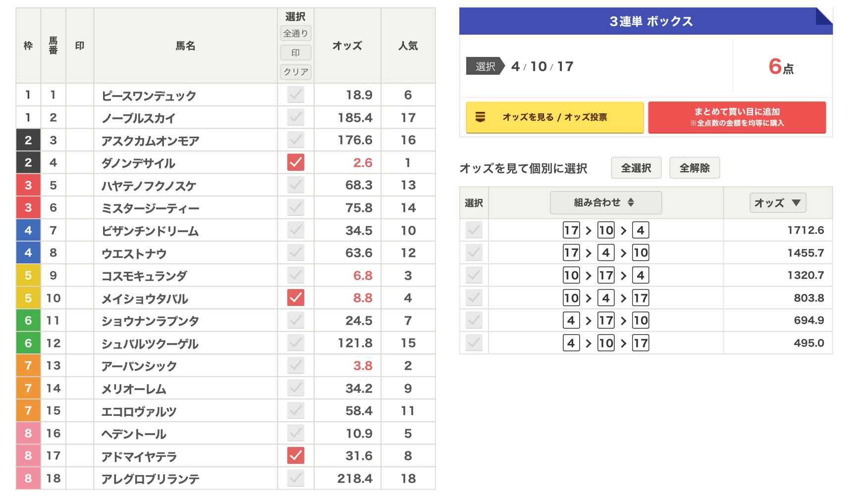Click the 全通り select-all button
The height and width of the screenshot is (497, 868).
click(296, 34)
